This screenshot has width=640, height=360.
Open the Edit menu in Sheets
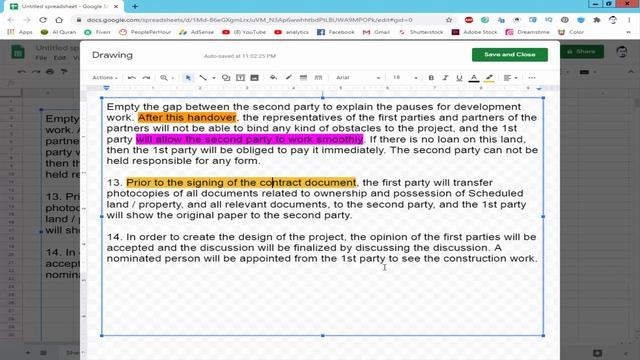[x=60, y=58]
